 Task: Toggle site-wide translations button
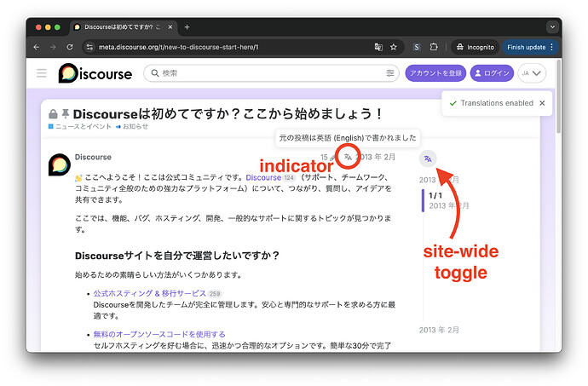(x=428, y=158)
